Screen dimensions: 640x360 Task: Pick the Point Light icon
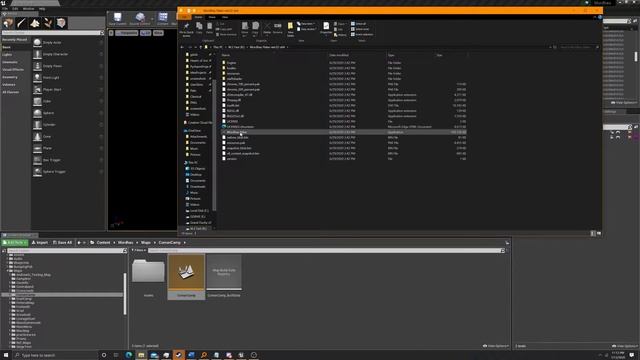pos(37,78)
